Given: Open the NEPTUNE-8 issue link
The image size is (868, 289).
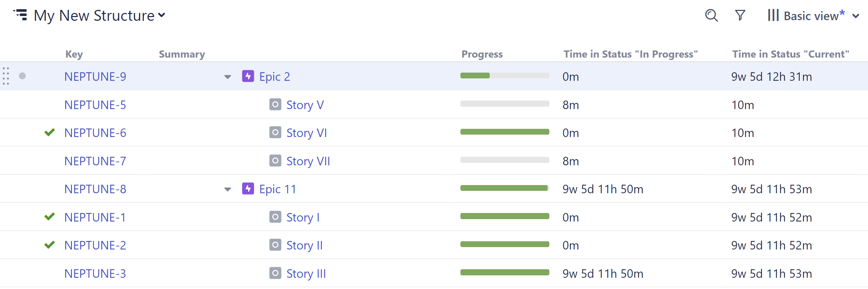Looking at the screenshot, I should 95,189.
